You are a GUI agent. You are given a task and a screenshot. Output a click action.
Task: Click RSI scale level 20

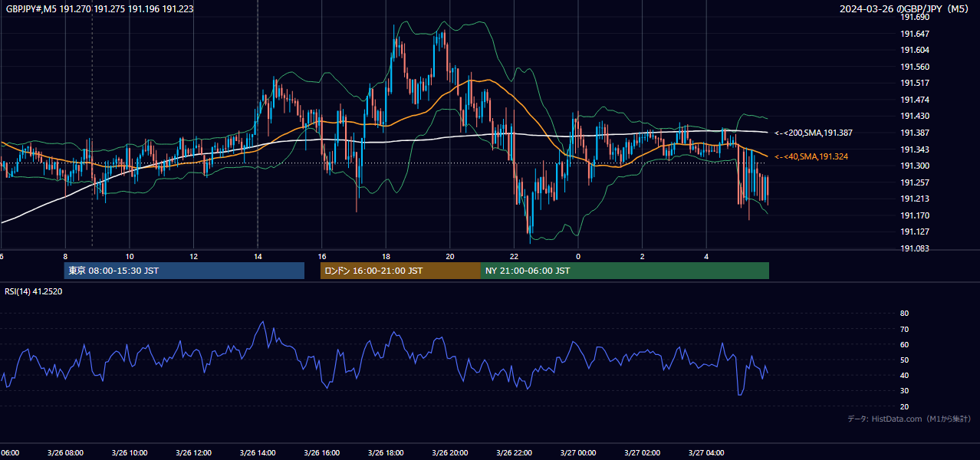[x=904, y=406]
